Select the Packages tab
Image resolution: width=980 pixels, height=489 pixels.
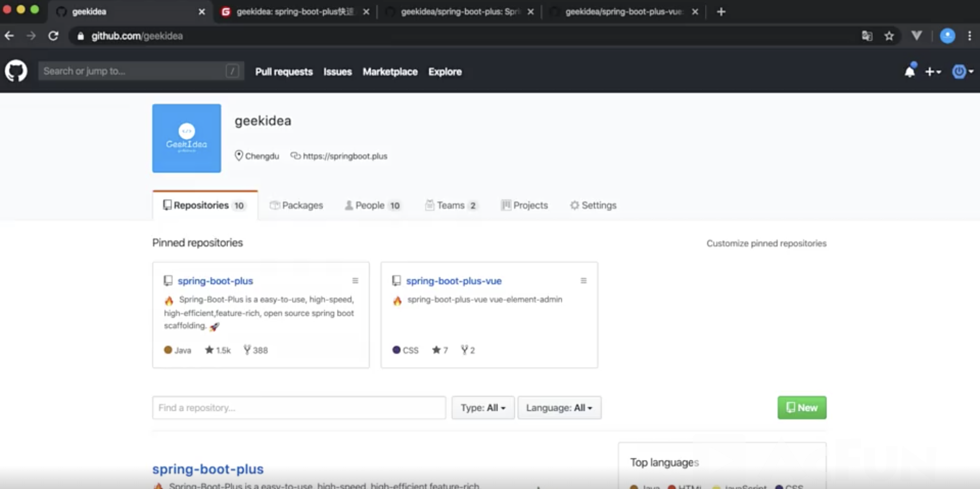pyautogui.click(x=296, y=205)
